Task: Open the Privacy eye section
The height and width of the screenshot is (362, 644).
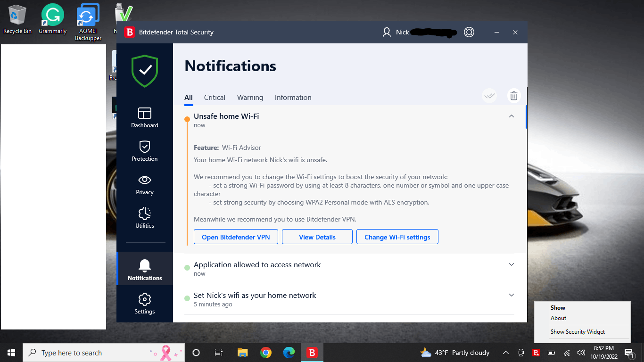Action: [145, 185]
